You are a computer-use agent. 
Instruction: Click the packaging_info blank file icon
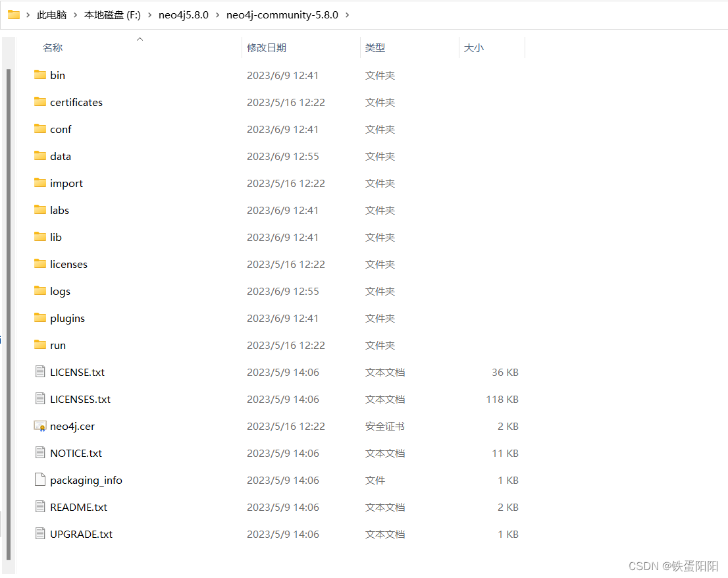(x=40, y=479)
